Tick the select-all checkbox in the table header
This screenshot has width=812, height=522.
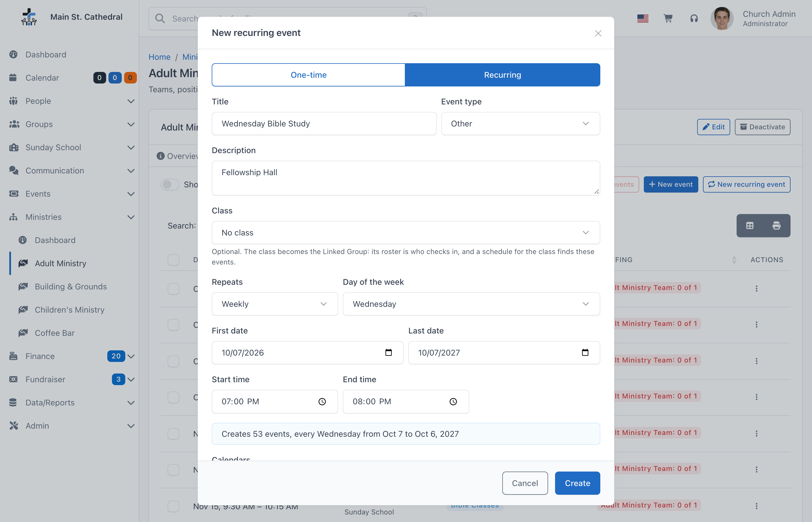point(173,260)
